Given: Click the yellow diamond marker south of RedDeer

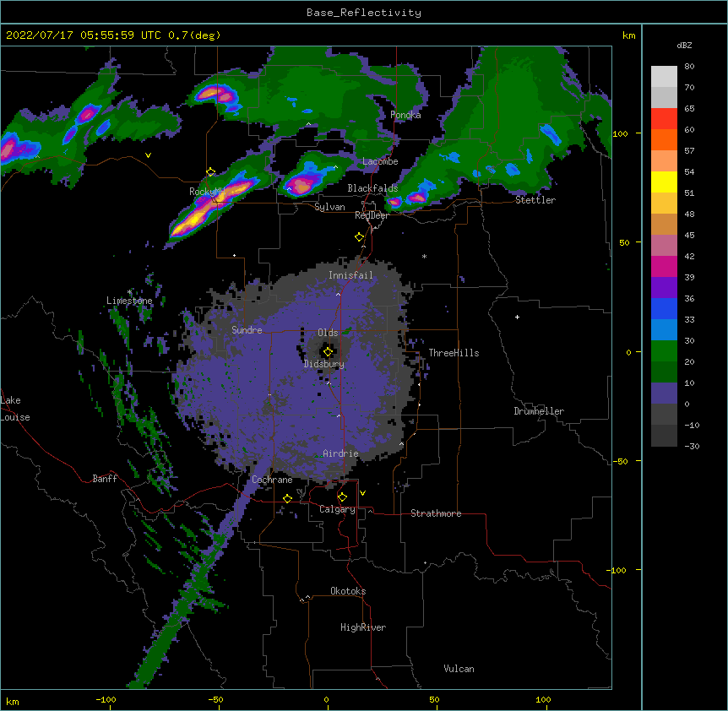Looking at the screenshot, I should coord(359,237).
